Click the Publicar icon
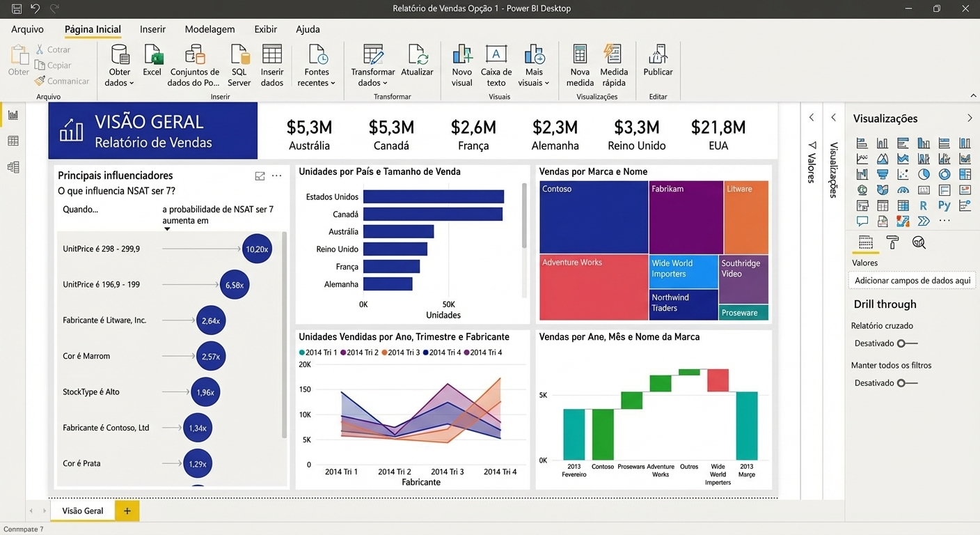This screenshot has width=980, height=535. tap(658, 54)
